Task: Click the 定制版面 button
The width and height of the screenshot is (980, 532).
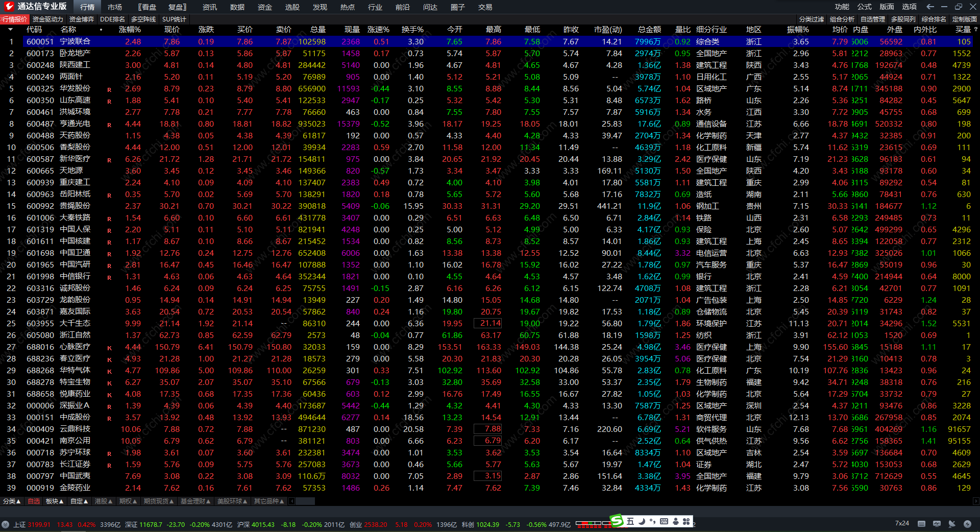Action: (x=965, y=19)
